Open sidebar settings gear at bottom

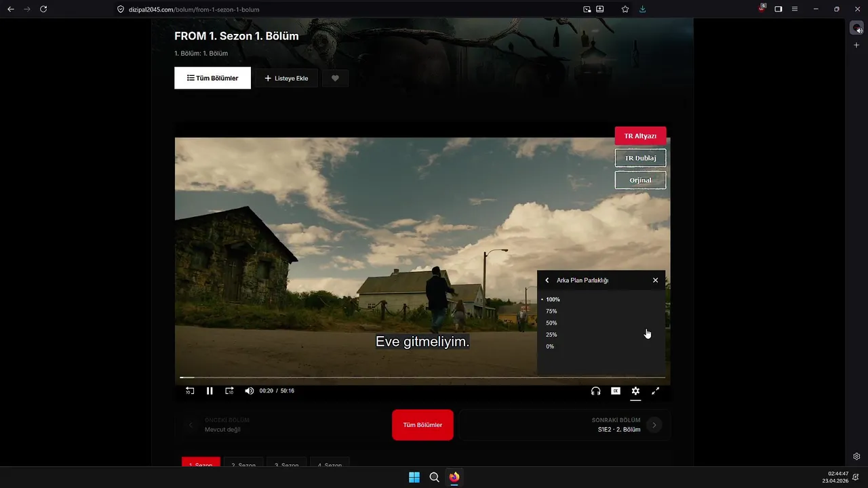click(x=856, y=456)
